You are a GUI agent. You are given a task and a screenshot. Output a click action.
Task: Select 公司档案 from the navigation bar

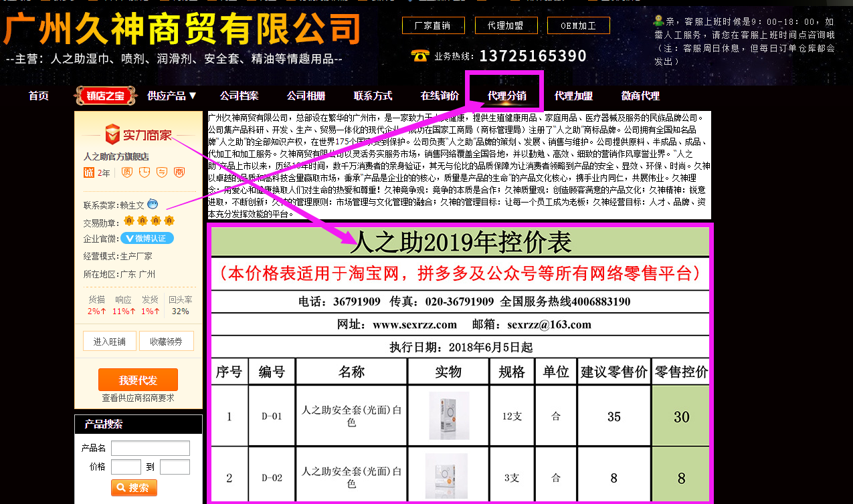tap(239, 95)
